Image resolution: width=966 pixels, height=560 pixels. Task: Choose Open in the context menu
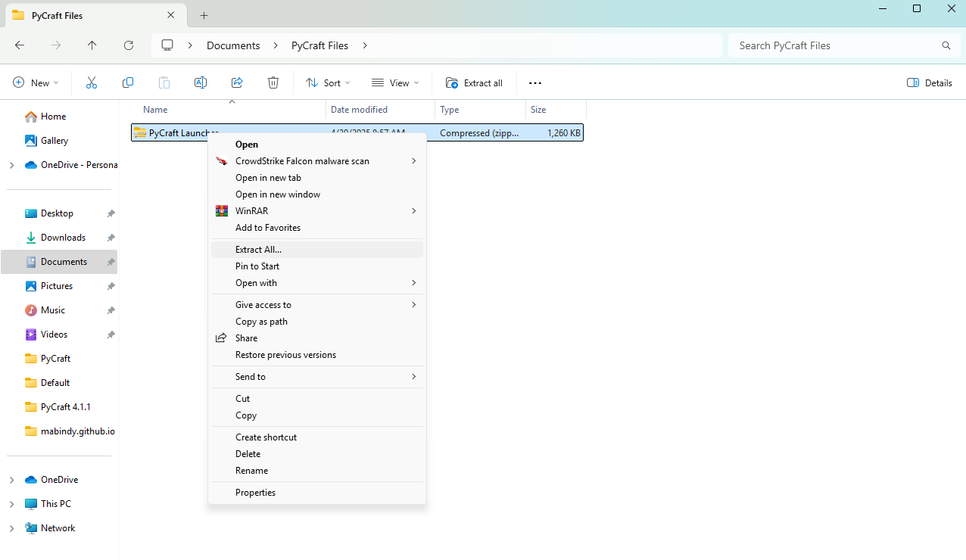coord(317,145)
